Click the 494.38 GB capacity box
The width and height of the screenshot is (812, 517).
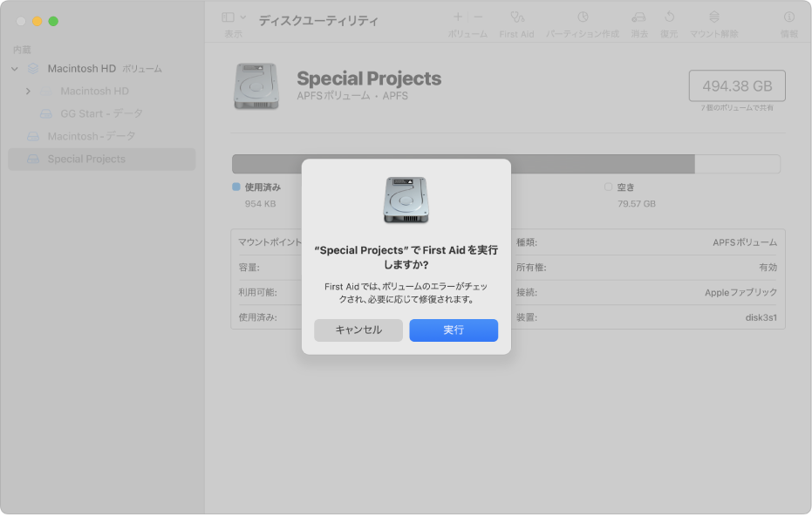pyautogui.click(x=737, y=86)
